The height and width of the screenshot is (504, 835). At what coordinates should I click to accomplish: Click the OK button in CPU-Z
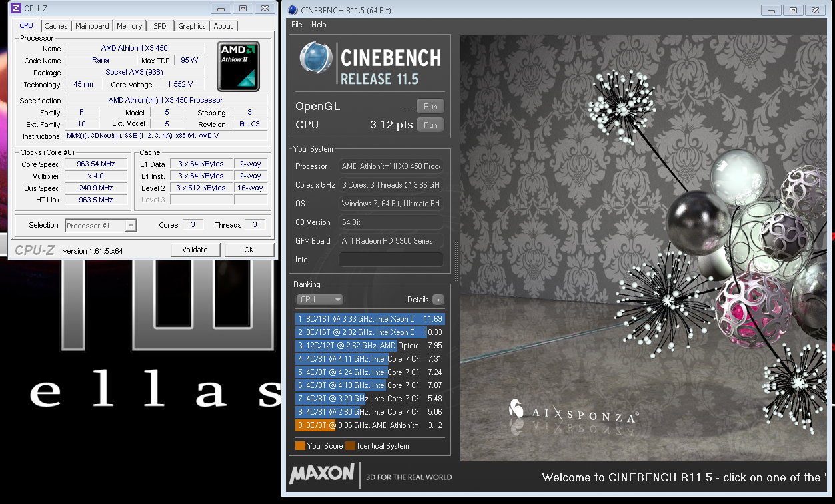249,250
